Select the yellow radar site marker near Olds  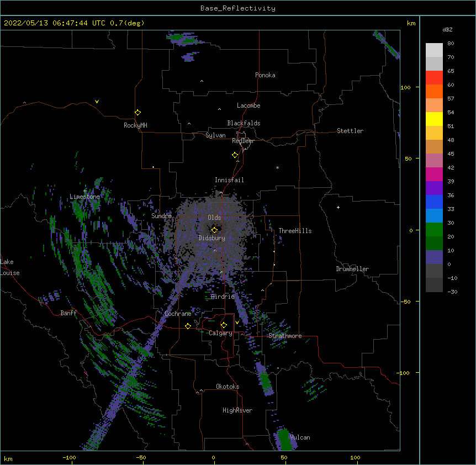214,230
